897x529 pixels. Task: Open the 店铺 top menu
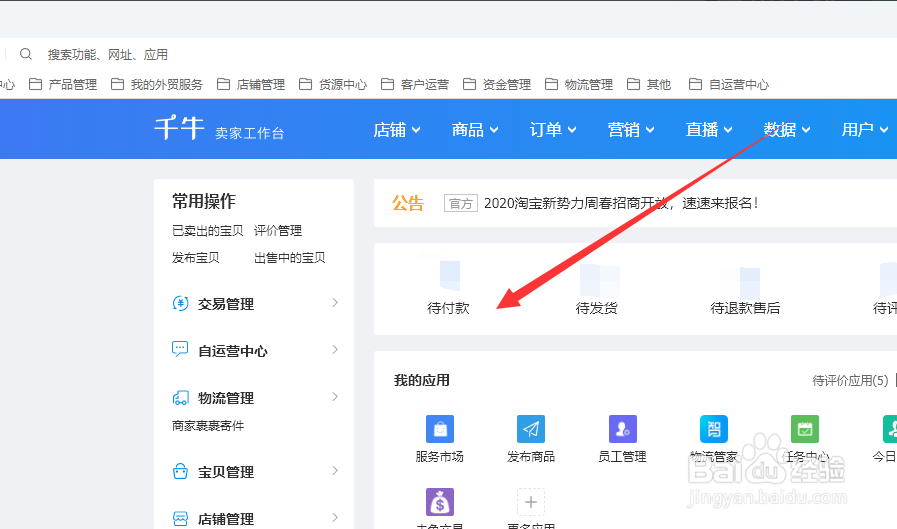pos(396,130)
